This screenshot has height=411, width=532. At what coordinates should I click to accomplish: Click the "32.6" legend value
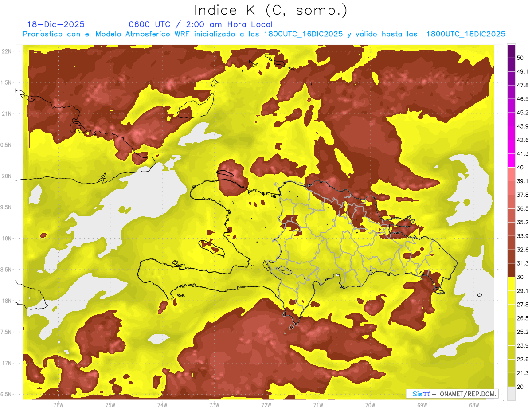[x=522, y=250]
